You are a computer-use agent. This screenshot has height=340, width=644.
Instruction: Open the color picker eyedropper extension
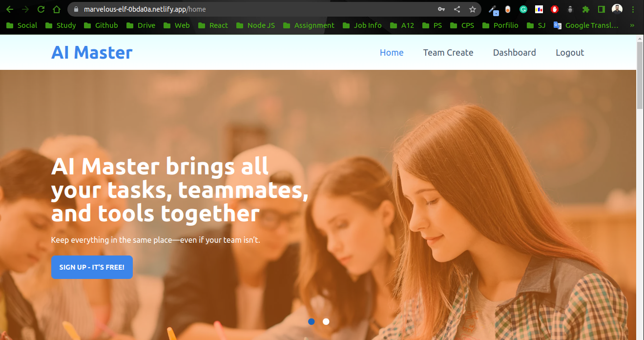coord(494,10)
